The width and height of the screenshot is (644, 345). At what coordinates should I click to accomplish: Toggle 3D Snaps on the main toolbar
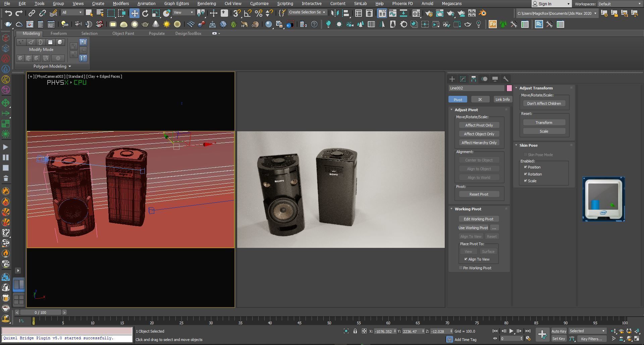click(x=237, y=13)
